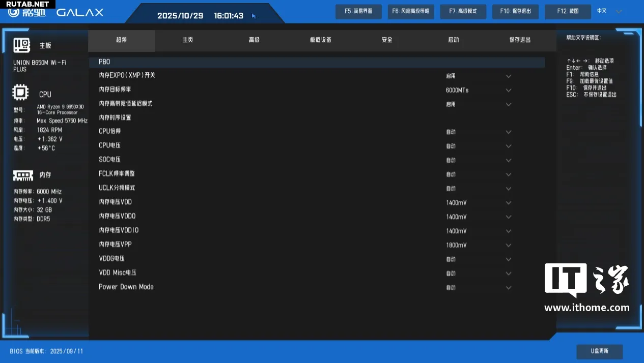Screen dimensions: 644x363
Task: Open the 内存EXPO(XMP)开关 dropdown
Action: [x=508, y=76]
